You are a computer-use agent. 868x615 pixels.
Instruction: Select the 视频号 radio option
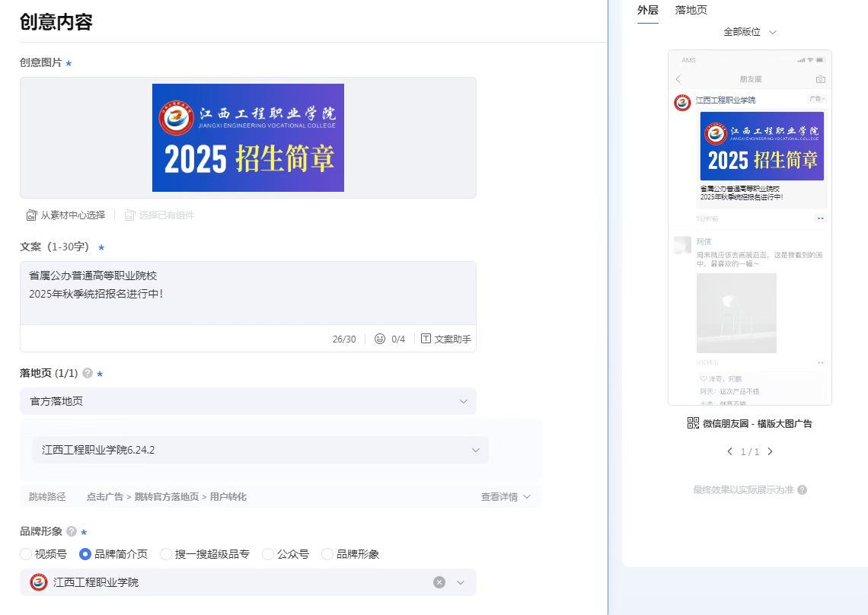pyautogui.click(x=25, y=554)
